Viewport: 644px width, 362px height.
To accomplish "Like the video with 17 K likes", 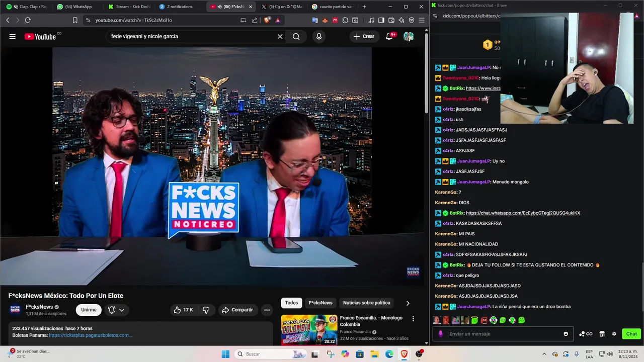I will point(183,310).
